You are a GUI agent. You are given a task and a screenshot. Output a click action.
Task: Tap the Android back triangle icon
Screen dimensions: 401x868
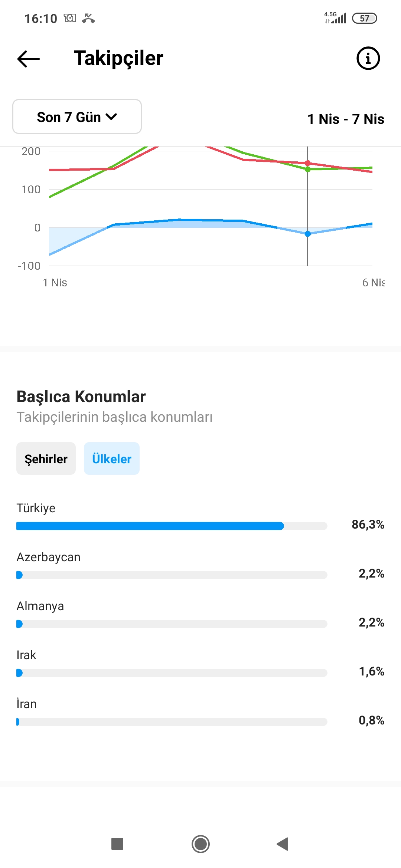(x=283, y=844)
